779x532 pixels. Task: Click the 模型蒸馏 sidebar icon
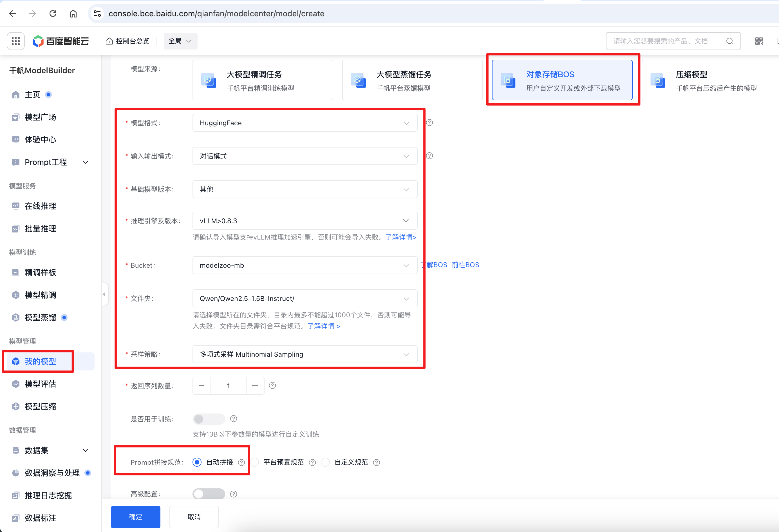pos(15,318)
